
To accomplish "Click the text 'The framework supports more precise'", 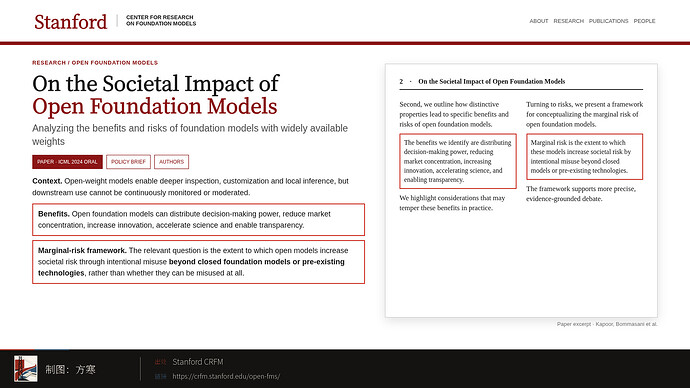I will click(581, 194).
